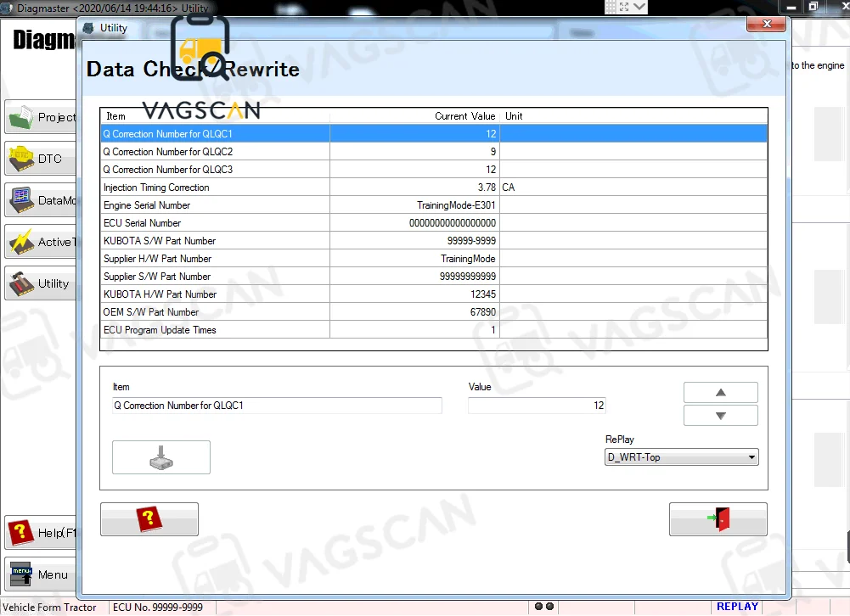Click the Value input field showing 12

pyautogui.click(x=537, y=406)
